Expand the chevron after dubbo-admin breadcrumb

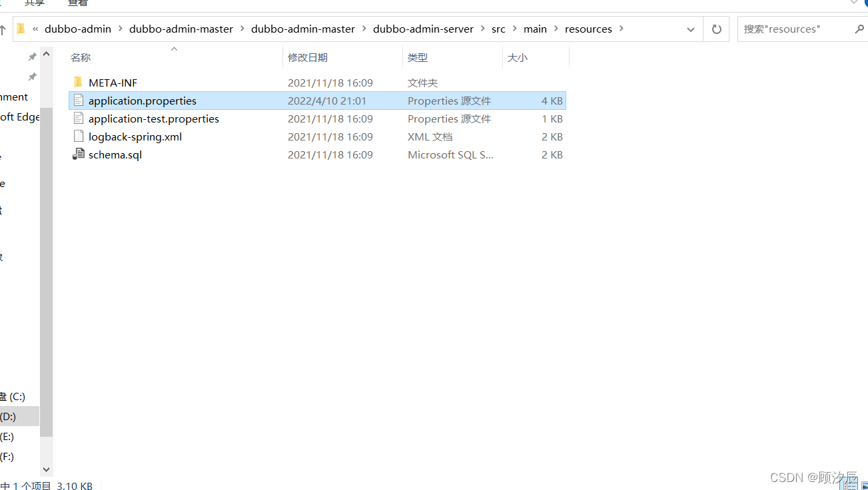tap(121, 29)
